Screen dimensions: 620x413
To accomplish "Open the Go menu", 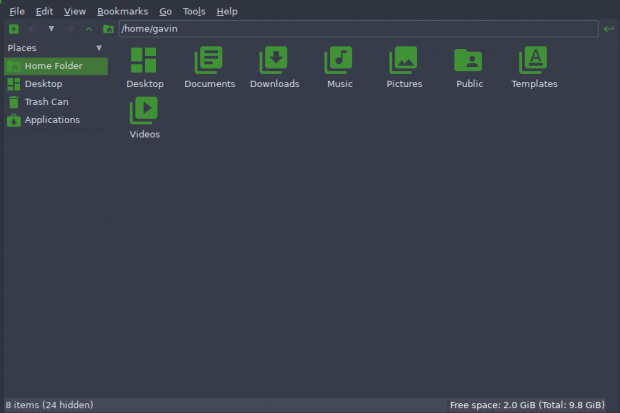I will click(165, 11).
